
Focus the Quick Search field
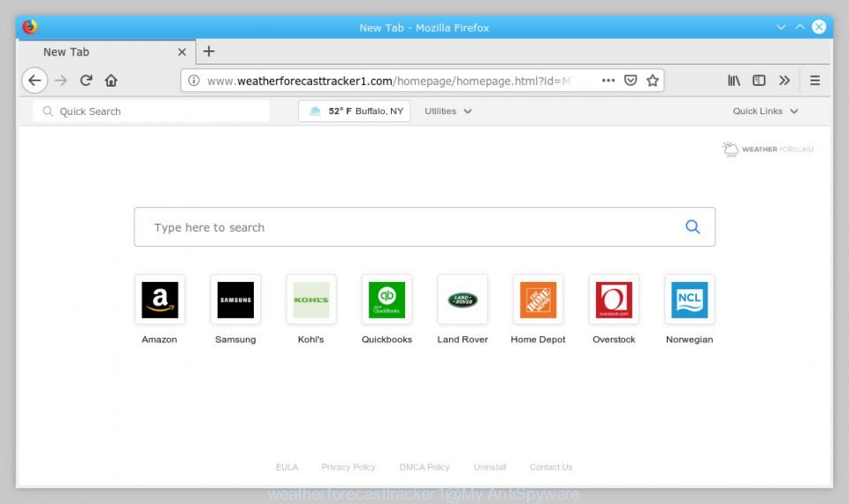tap(151, 111)
